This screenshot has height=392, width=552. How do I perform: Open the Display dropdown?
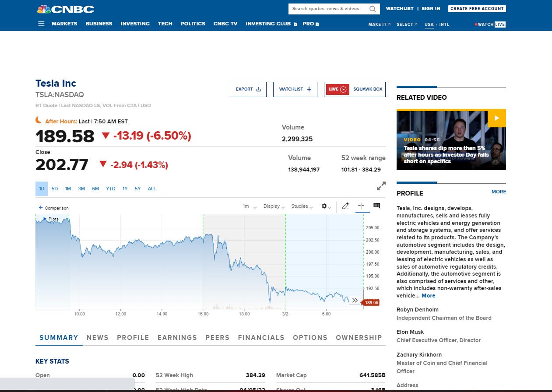(274, 206)
